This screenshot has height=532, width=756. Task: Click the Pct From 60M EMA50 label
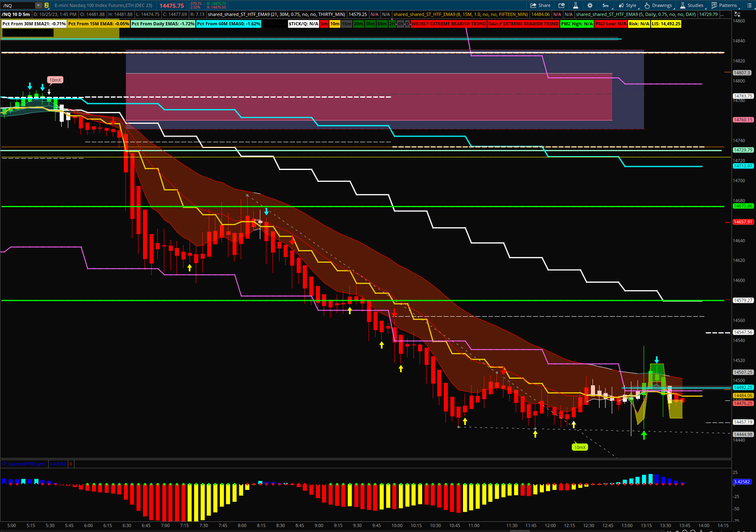(229, 23)
